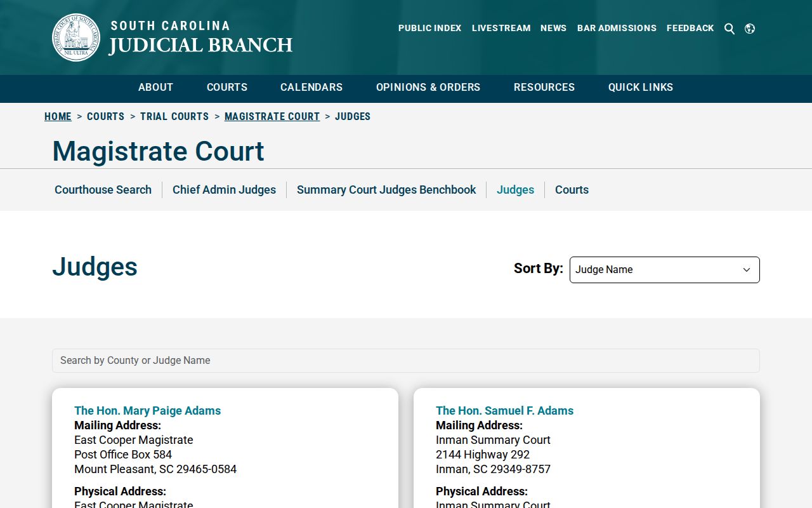This screenshot has width=812, height=508.
Task: Click the South Carolina Supreme Court seal logo
Action: [76, 37]
